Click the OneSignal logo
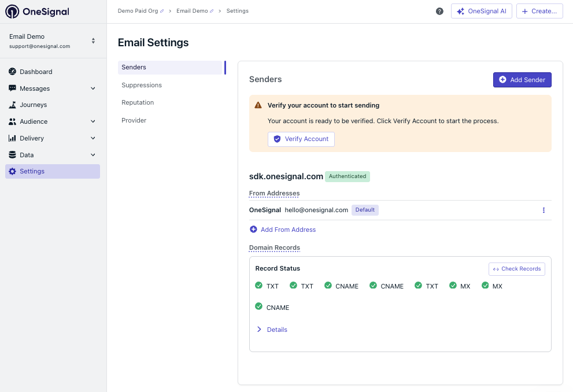Viewport: 573px width, 392px height. click(x=37, y=12)
